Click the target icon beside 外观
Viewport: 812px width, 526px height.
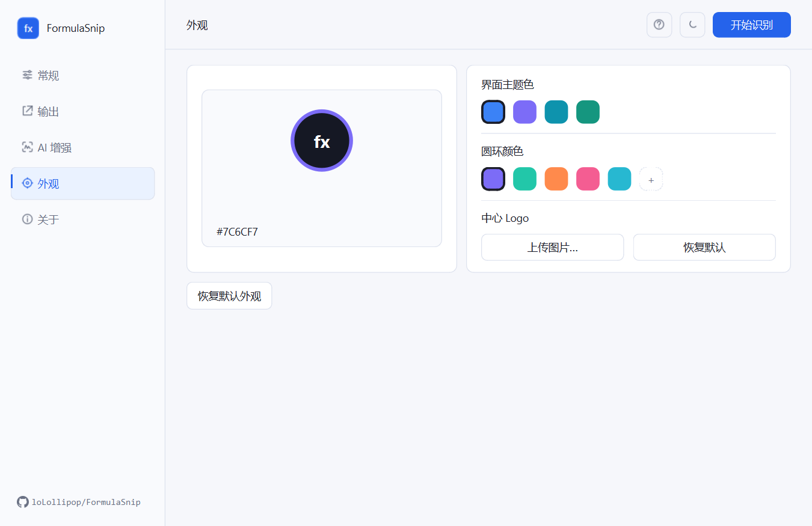point(27,183)
